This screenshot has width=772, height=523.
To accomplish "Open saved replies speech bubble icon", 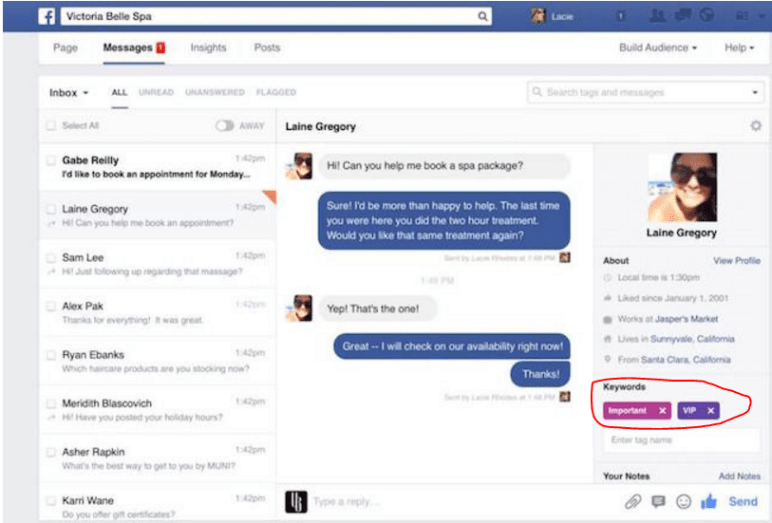I will tap(658, 502).
